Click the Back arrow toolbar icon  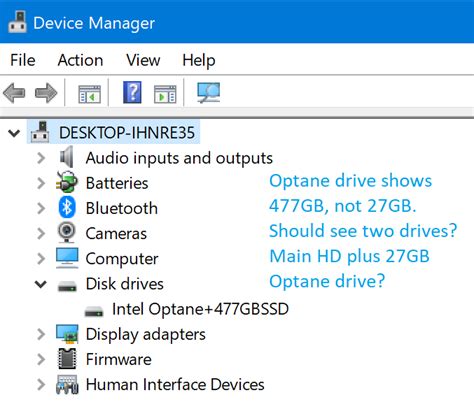[x=14, y=92]
